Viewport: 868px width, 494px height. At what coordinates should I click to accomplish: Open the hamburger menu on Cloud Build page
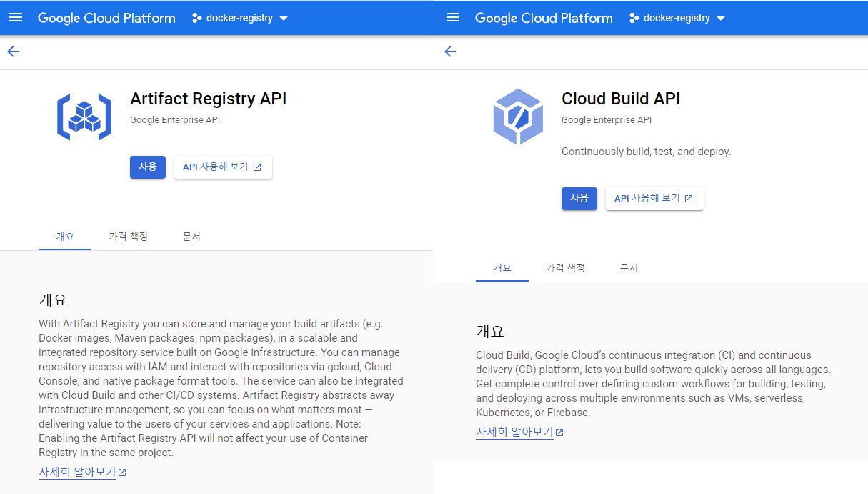(x=452, y=18)
